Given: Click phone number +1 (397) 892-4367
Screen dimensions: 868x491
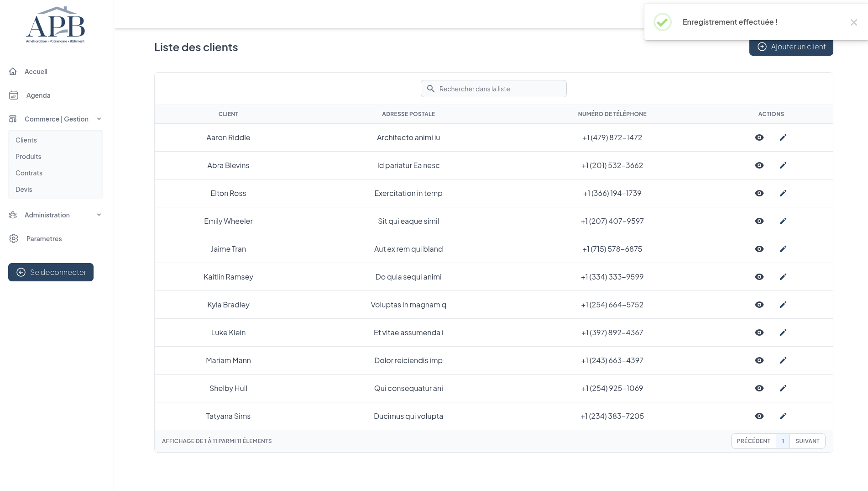Looking at the screenshot, I should [612, 333].
